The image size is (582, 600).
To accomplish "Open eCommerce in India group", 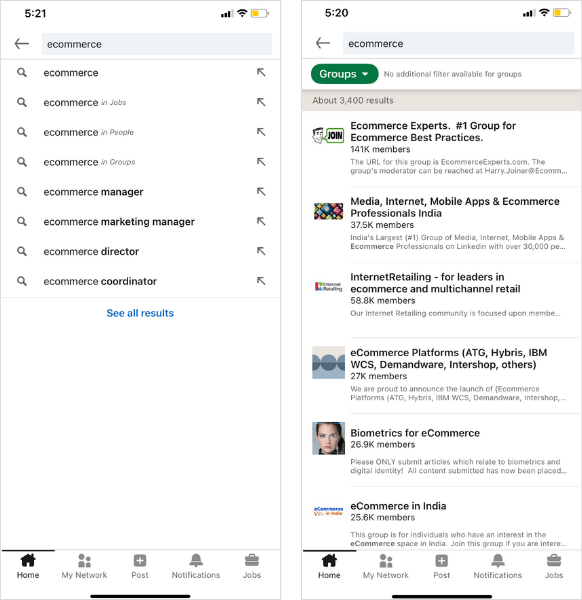I will tap(442, 523).
